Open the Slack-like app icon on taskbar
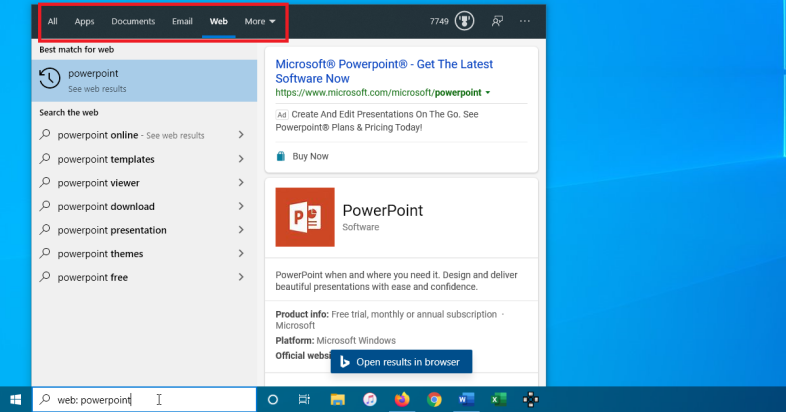786x412 pixels. 530,399
